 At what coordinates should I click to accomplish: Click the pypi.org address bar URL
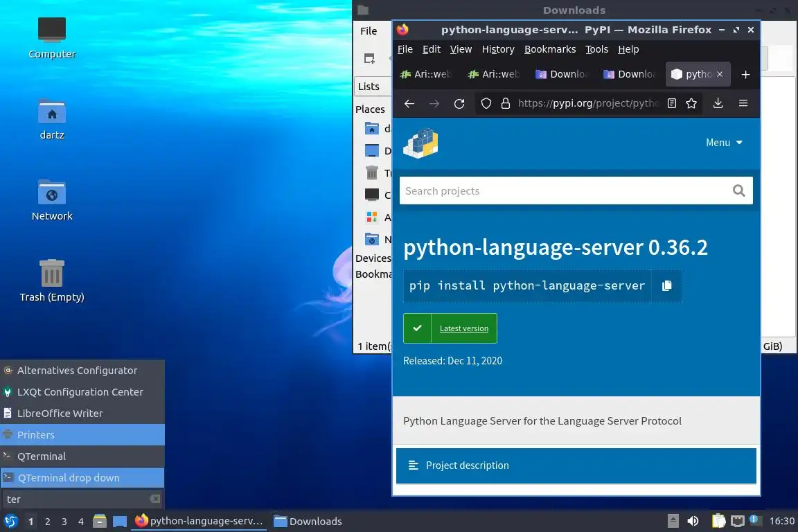[588, 103]
